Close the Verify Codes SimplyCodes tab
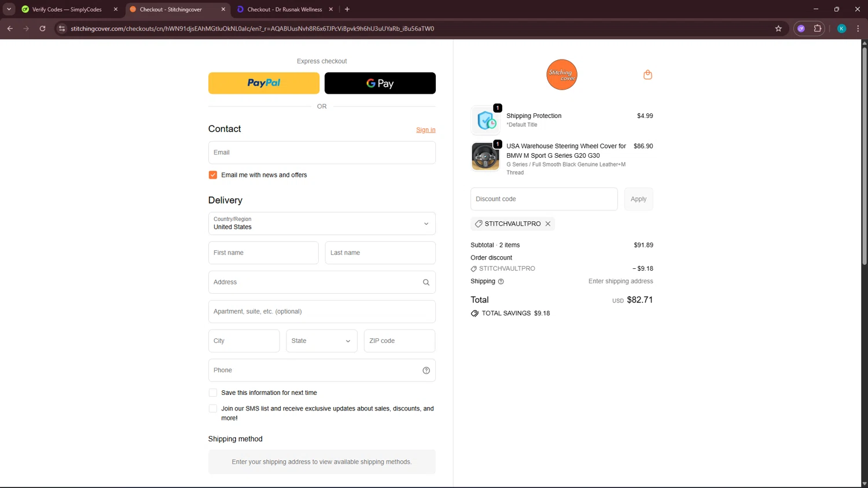The width and height of the screenshot is (868, 488). (116, 9)
